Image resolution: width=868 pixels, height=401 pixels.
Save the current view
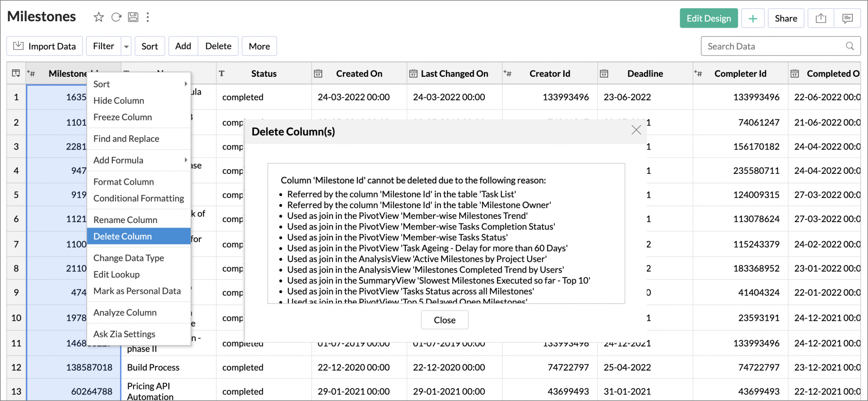[x=133, y=17]
